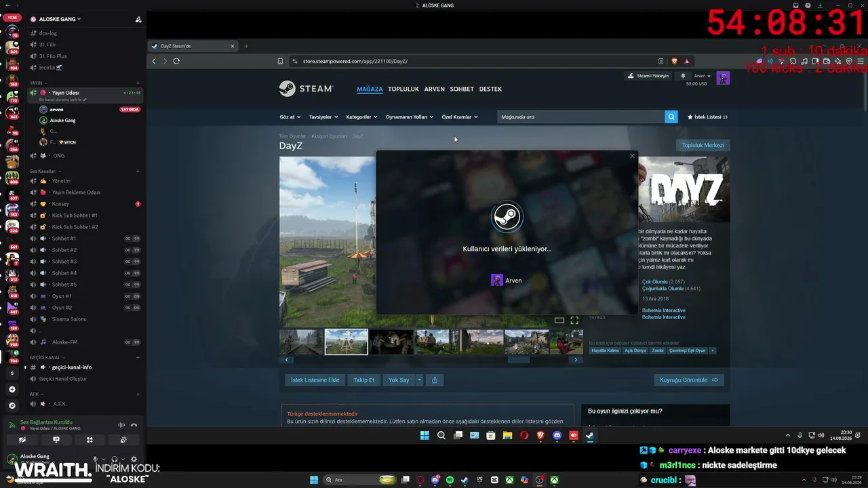Expand the Kategoriler dropdown menu

(361, 117)
